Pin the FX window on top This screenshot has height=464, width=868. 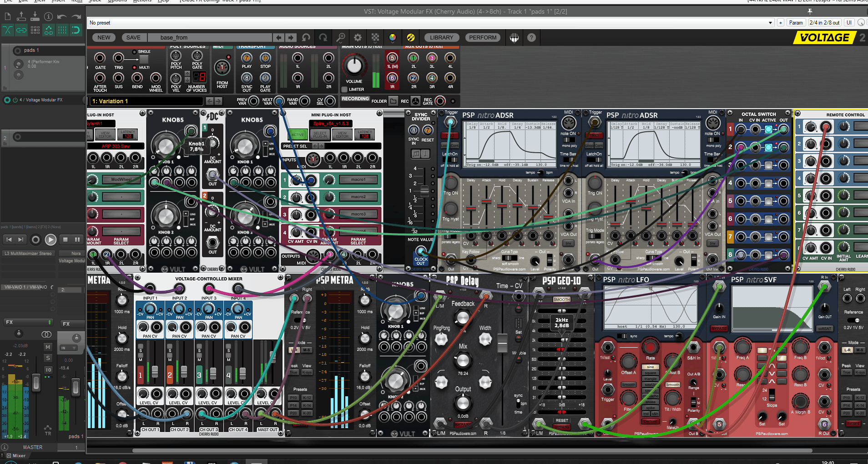pyautogui.click(x=810, y=11)
